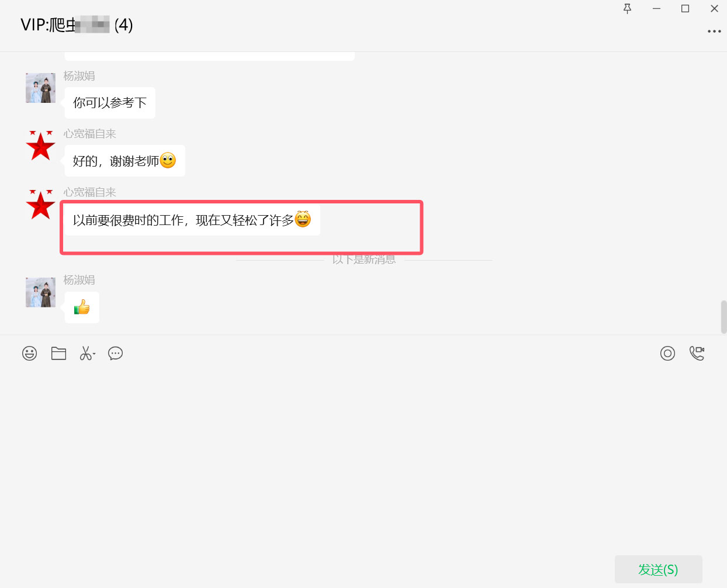Select the message 你可以参考下

(110, 103)
